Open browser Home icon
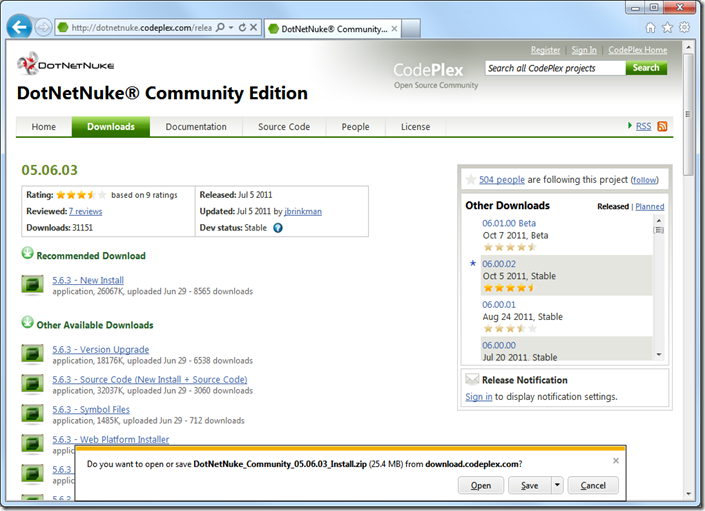 tap(650, 28)
